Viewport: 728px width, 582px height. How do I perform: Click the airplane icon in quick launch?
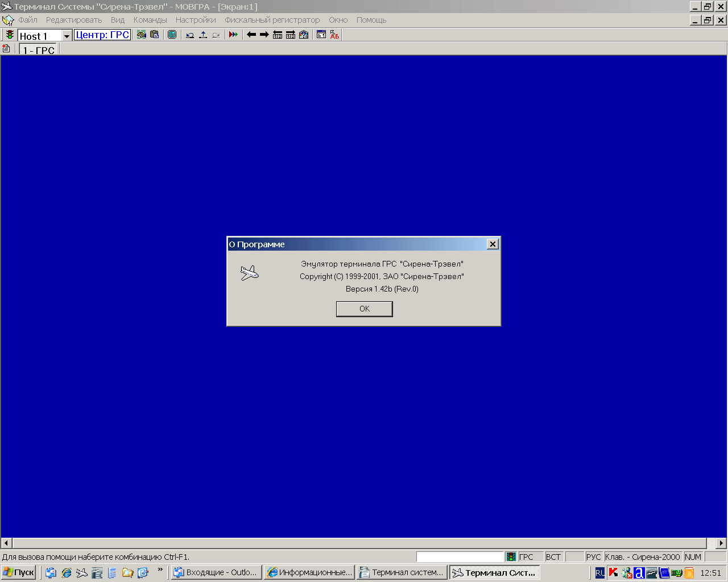[82, 573]
